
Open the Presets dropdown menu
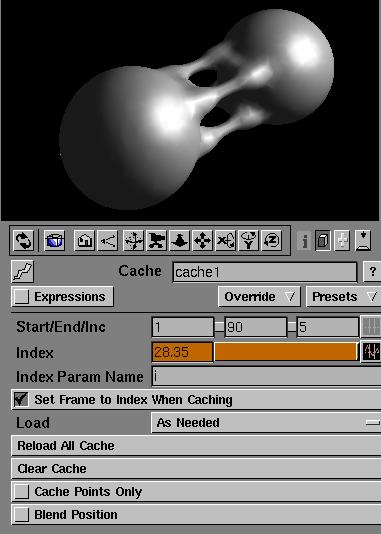(x=343, y=297)
